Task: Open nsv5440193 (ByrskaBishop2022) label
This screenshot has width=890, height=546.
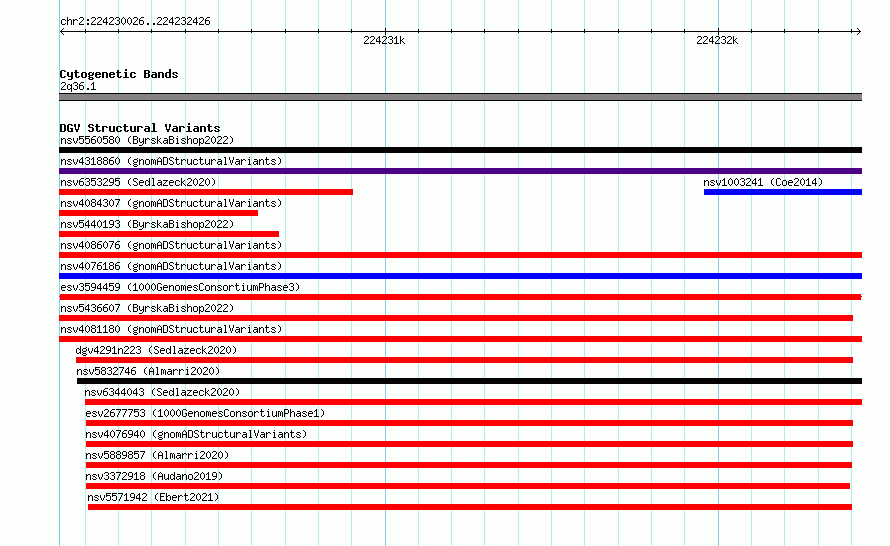Action: 147,224
